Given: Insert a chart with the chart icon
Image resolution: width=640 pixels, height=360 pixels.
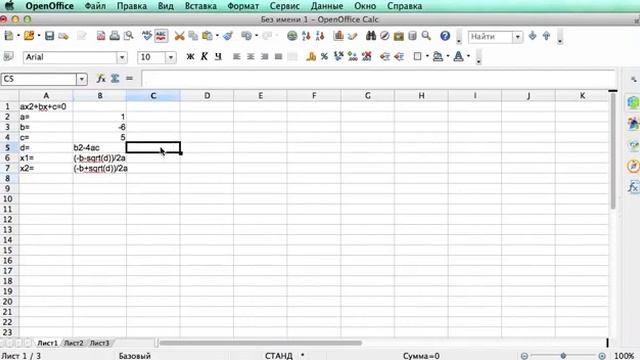Looking at the screenshot, I should [x=338, y=36].
